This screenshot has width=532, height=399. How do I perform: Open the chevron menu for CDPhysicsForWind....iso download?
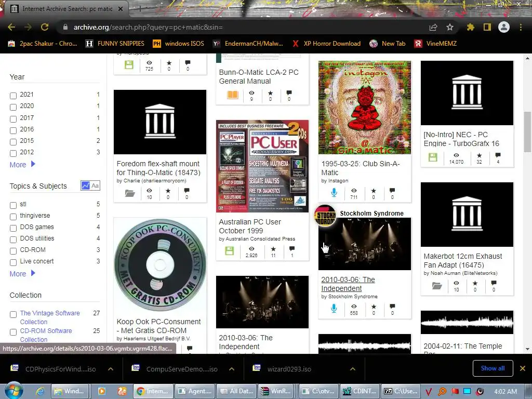point(111,369)
